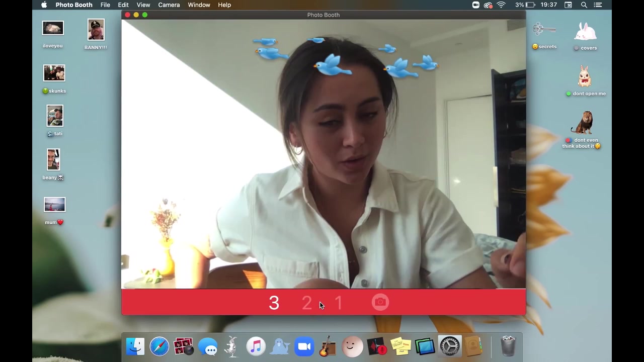Open the Window menu
Screen dimensions: 644x362
point(199,5)
